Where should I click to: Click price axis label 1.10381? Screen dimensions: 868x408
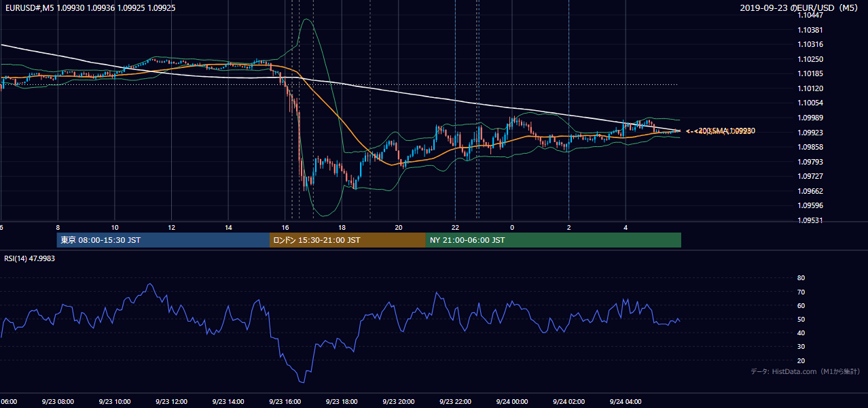(x=811, y=31)
